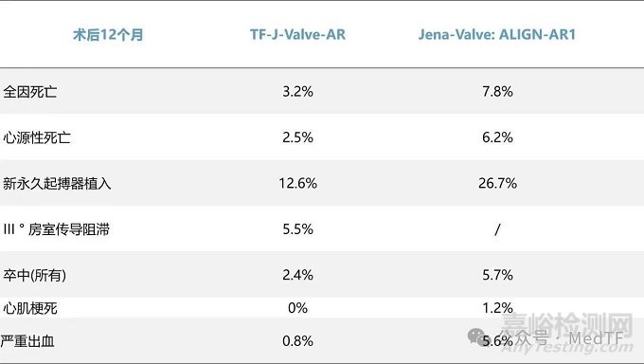Select the 26.7% pacemaker implantation value

click(x=497, y=183)
